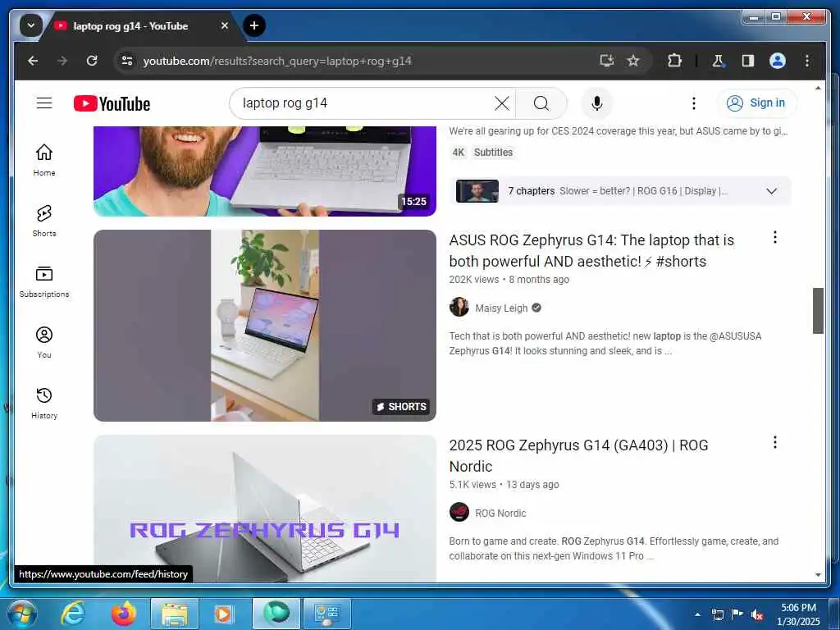The height and width of the screenshot is (630, 840).
Task: Start voice search with the microphone icon
Action: point(597,103)
